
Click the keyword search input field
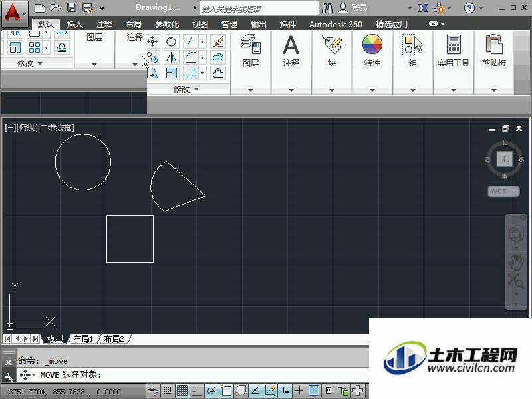259,9
